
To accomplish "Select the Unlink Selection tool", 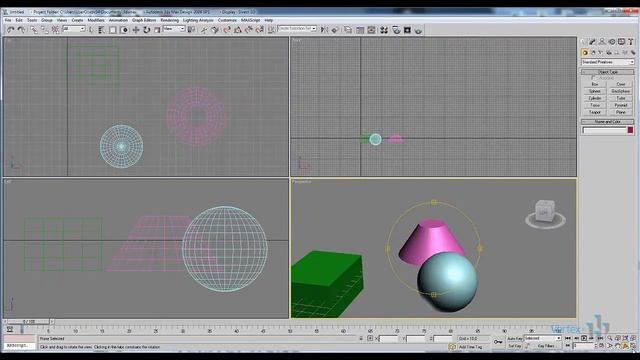I will point(44,30).
